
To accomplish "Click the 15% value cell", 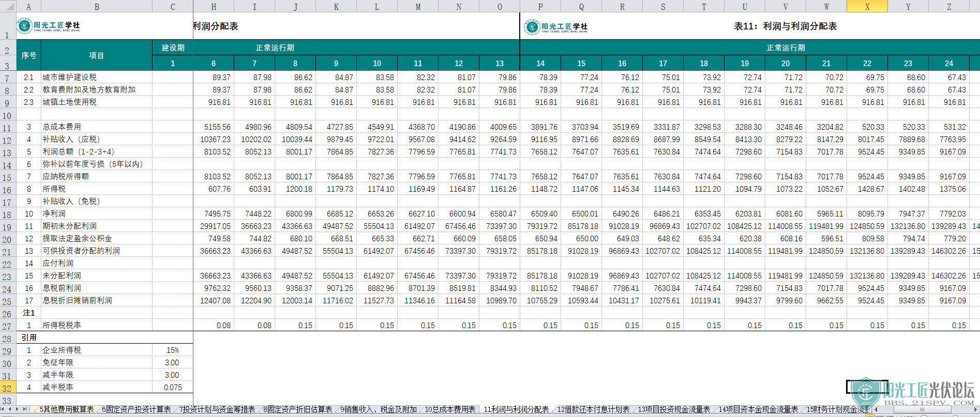I will coord(173,350).
